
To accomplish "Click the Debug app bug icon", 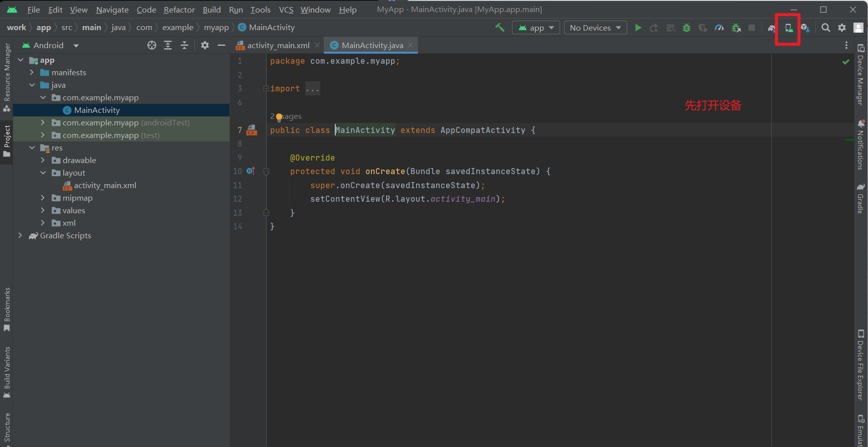I will [x=687, y=28].
